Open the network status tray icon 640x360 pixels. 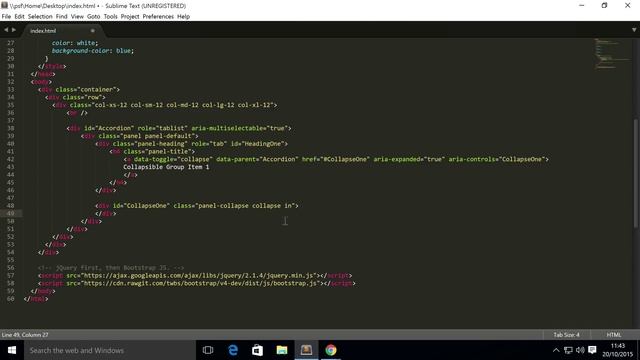point(568,350)
